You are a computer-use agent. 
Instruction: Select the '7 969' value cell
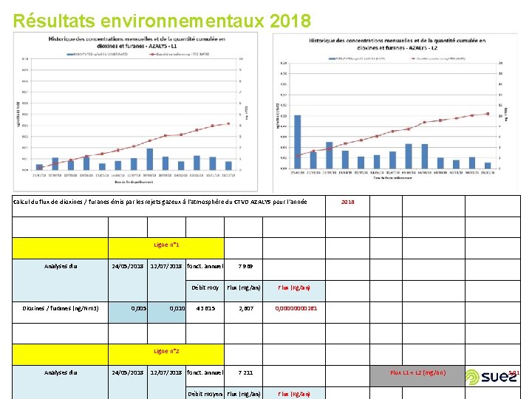click(243, 270)
